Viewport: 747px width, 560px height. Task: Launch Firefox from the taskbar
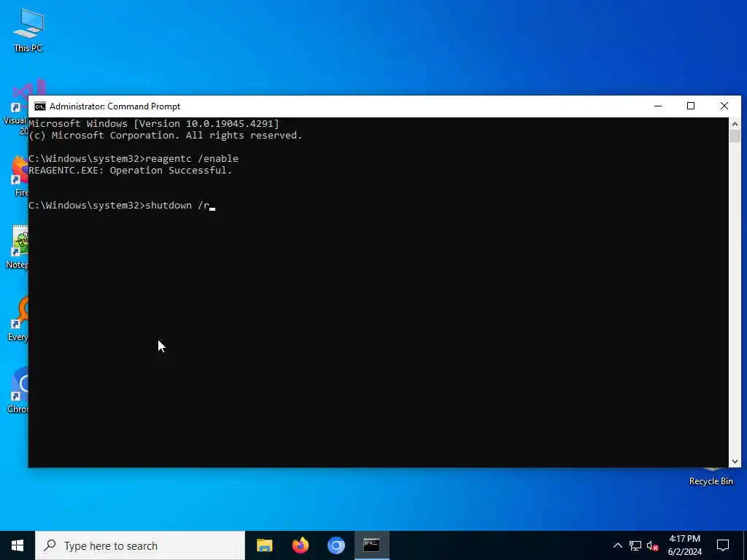point(300,545)
